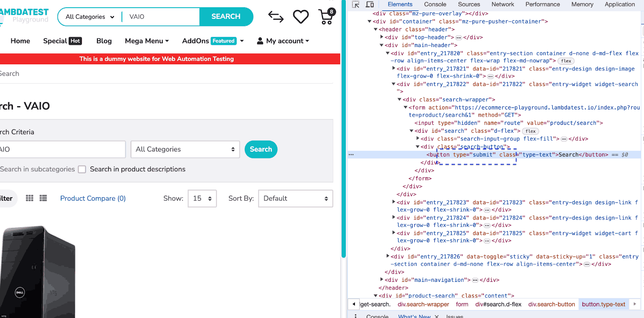Open the Show 15 per-page dropdown
The width and height of the screenshot is (644, 318).
[x=202, y=199]
